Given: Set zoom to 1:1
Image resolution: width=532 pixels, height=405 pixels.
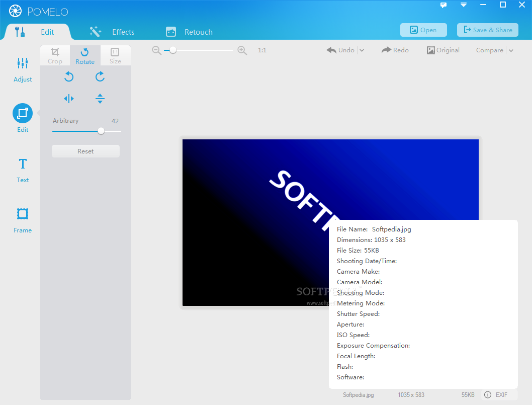Looking at the screenshot, I should point(262,50).
